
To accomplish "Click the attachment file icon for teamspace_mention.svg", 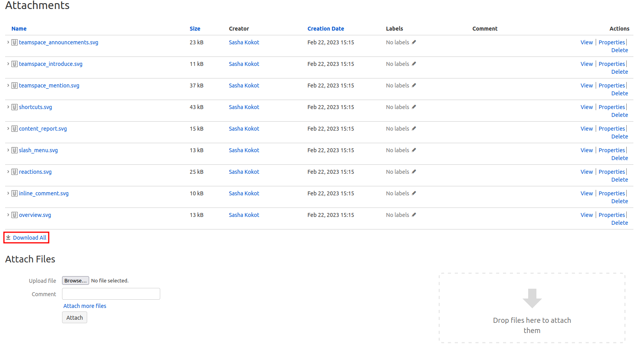I will [x=15, y=86].
